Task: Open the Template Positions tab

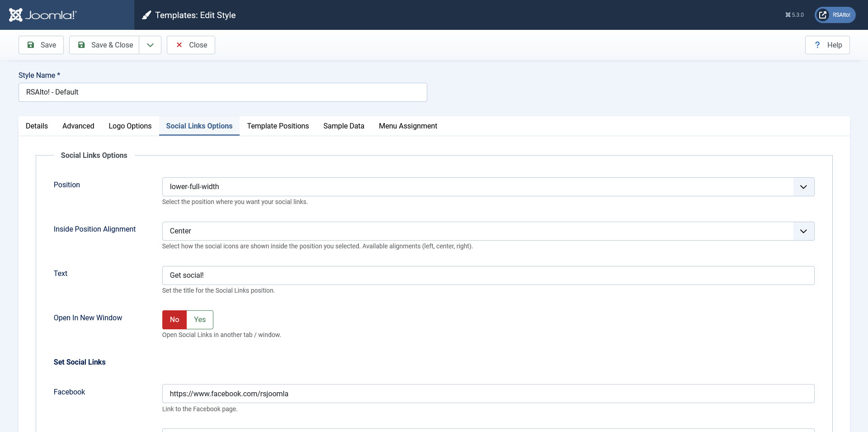Action: pyautogui.click(x=278, y=126)
